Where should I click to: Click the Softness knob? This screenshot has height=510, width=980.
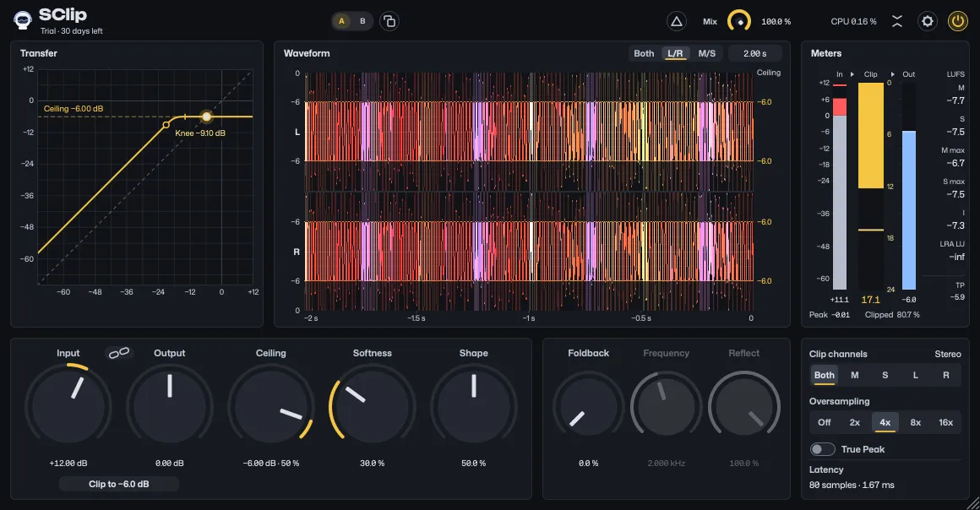tap(373, 407)
